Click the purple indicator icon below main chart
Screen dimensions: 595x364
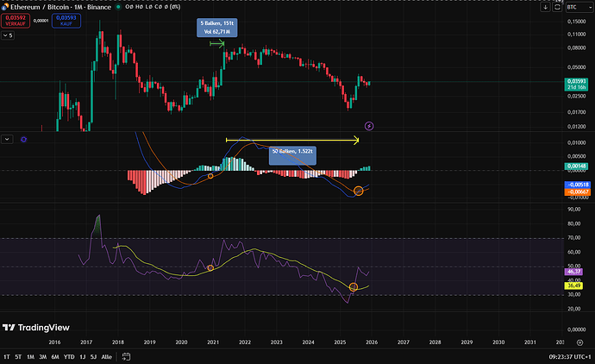click(23, 138)
